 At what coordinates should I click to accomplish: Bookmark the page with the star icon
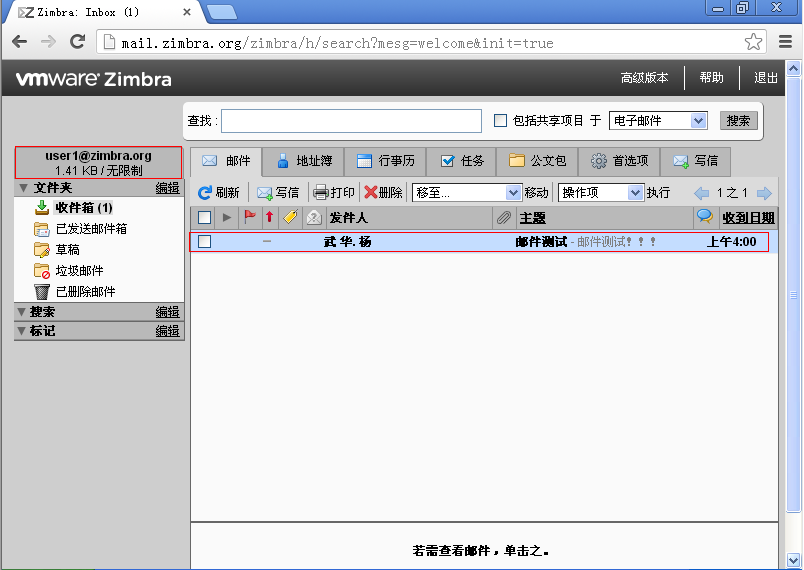(753, 42)
